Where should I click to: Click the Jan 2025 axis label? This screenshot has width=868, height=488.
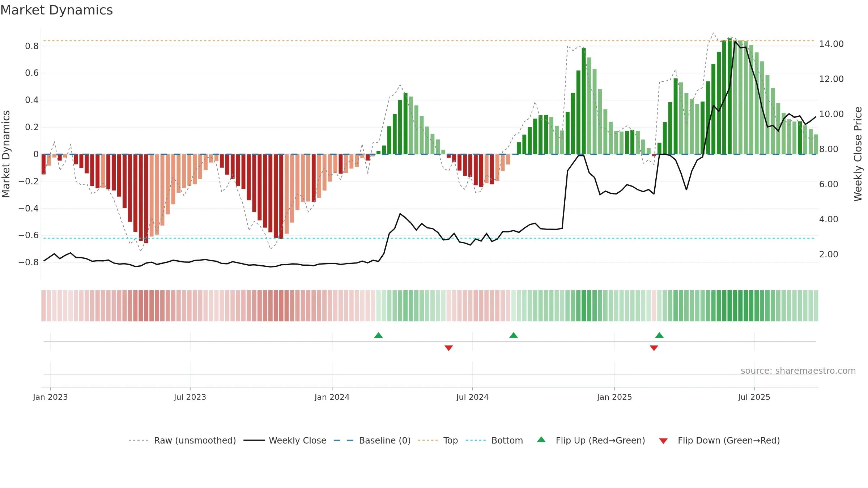[614, 397]
